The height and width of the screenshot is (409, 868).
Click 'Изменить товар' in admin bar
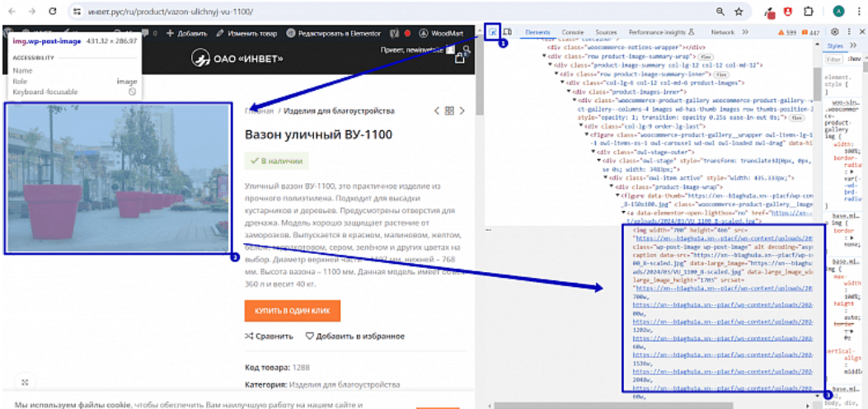[246, 33]
